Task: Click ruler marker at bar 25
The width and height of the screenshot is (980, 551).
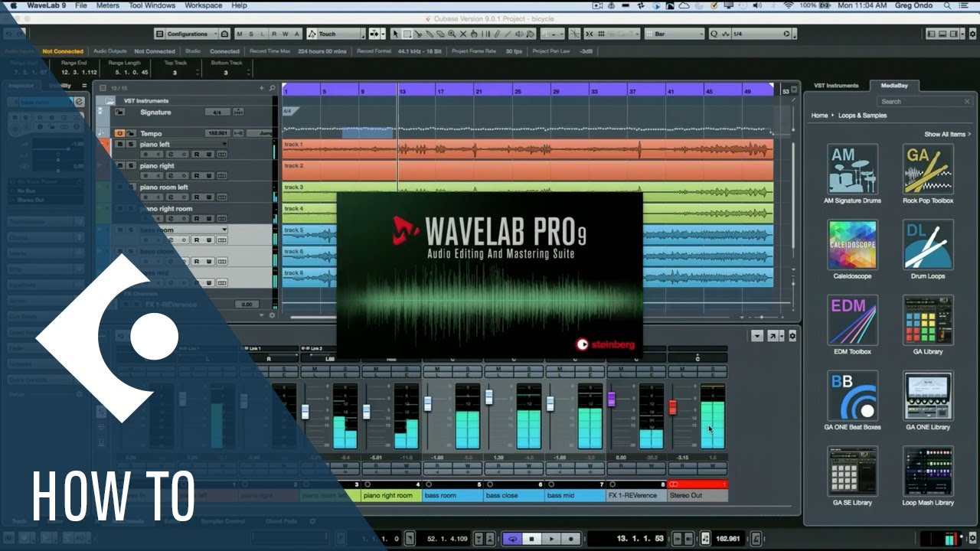Action: click(518, 91)
